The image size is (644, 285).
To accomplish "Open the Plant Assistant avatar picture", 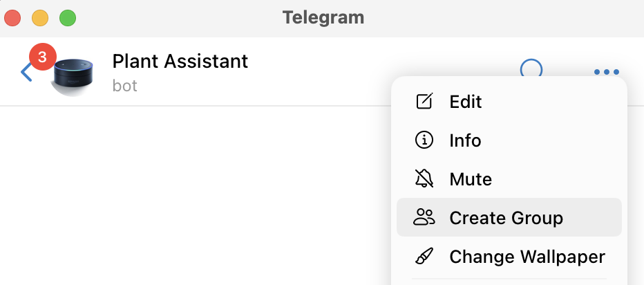I will 73,76.
